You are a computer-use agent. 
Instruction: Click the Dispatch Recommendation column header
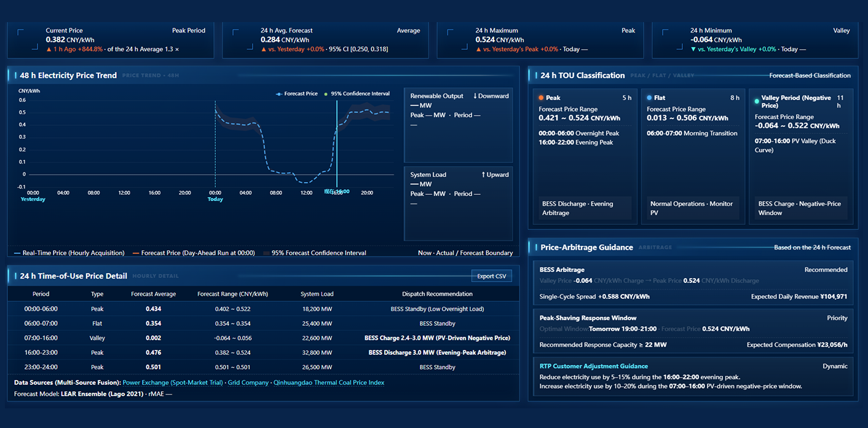coord(437,294)
